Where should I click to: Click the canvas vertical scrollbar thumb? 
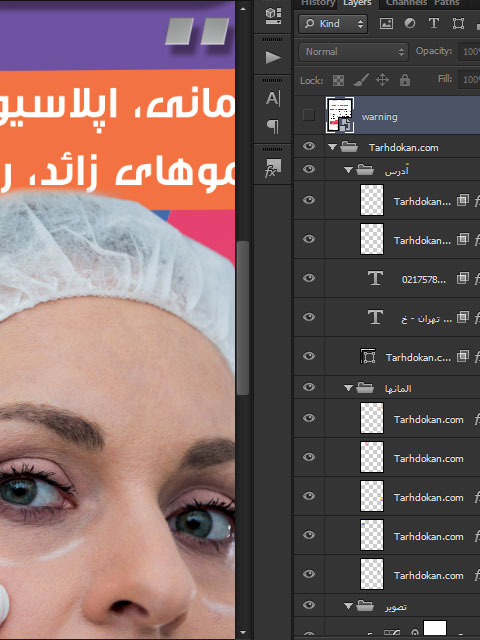tap(243, 318)
